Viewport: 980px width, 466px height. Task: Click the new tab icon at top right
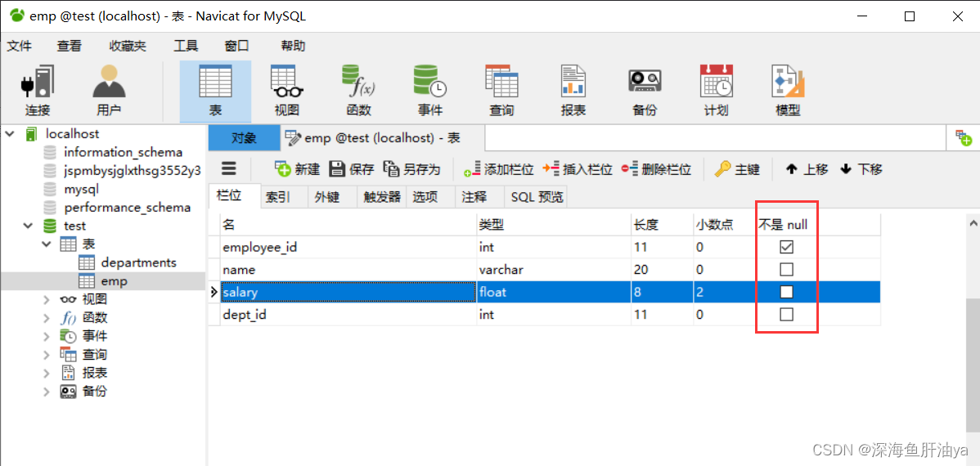click(963, 139)
